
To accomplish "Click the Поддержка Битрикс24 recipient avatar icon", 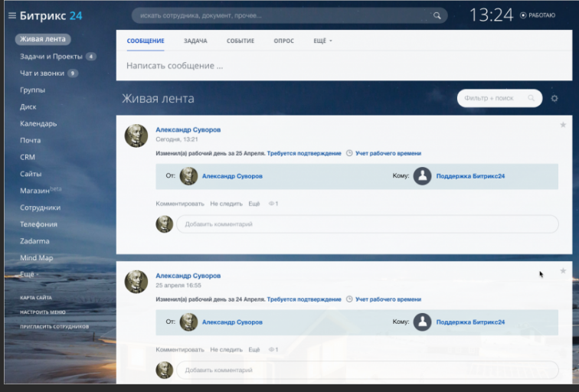I will 422,176.
